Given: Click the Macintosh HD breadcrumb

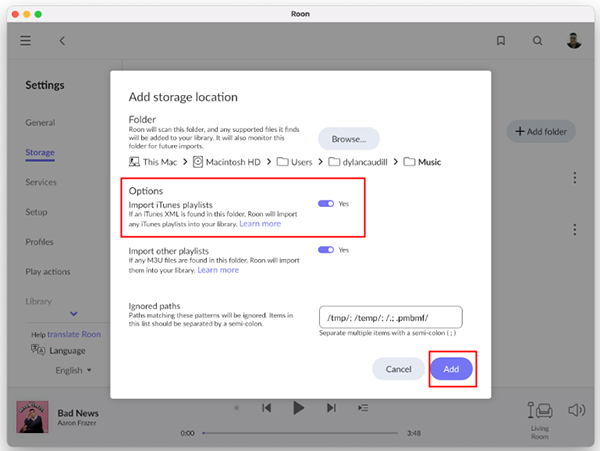Looking at the screenshot, I should pyautogui.click(x=227, y=162).
